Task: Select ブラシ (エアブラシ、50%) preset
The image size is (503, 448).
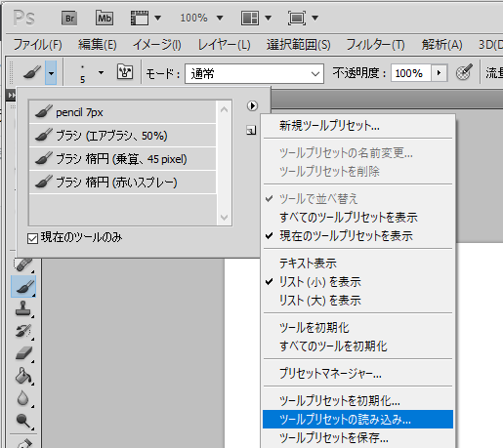Action: (x=123, y=136)
